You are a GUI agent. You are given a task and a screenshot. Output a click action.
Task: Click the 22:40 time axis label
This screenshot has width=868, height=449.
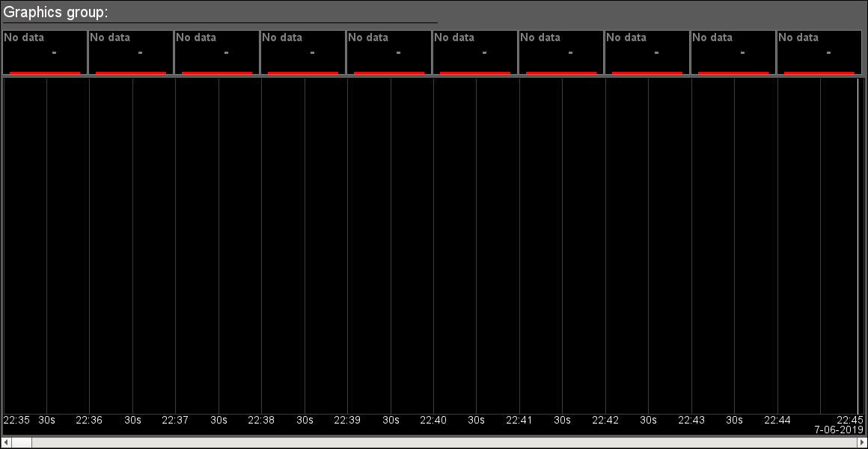[x=433, y=421]
